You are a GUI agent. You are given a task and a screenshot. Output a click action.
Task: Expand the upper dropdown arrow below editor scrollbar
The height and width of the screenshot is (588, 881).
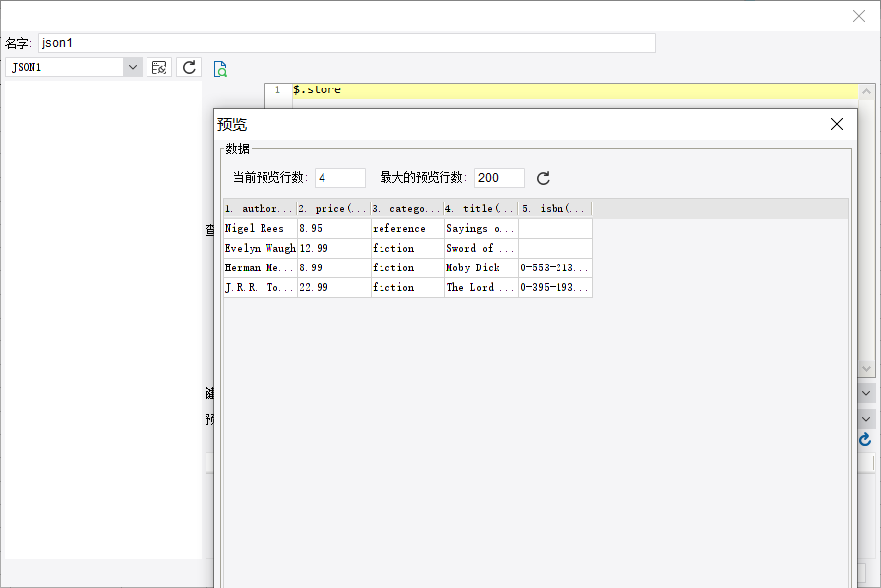tap(866, 393)
